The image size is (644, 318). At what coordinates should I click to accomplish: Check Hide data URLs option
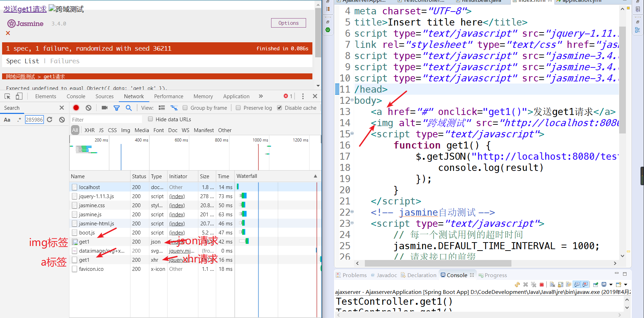(150, 119)
